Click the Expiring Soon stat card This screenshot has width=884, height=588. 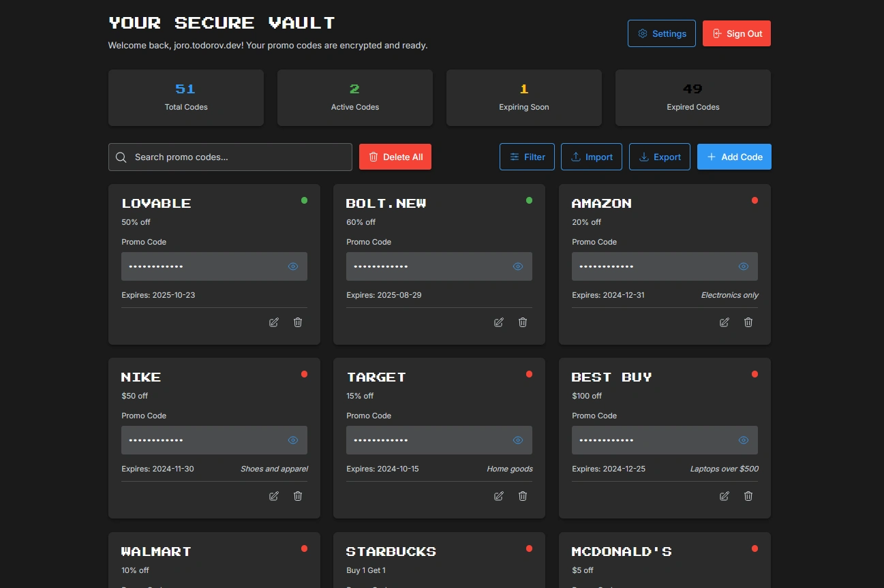pos(524,97)
